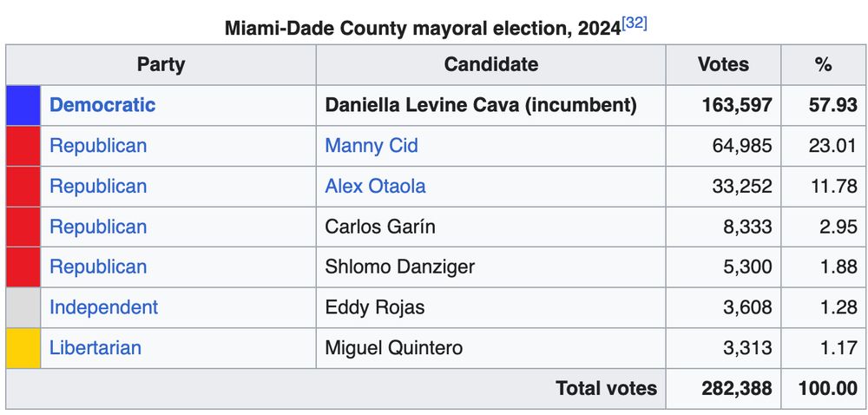This screenshot has width=868, height=415.
Task: Follow the Independent party link
Action: click(103, 307)
